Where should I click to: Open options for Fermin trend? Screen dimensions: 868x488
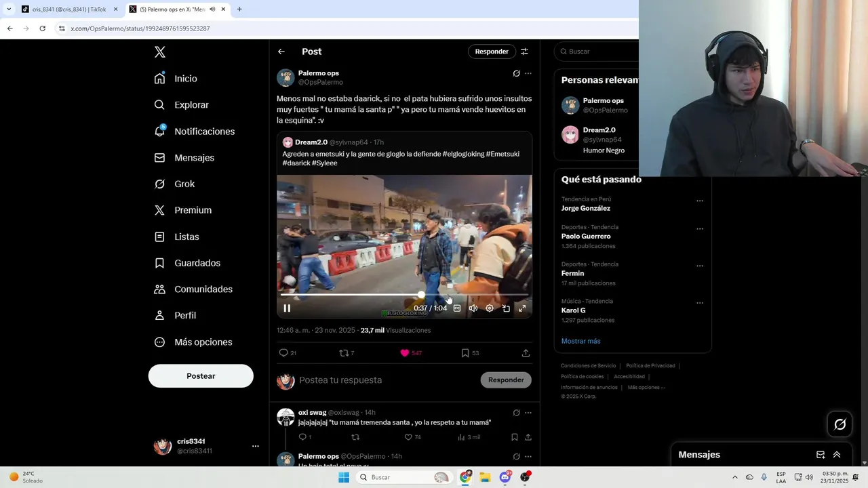[x=700, y=266]
